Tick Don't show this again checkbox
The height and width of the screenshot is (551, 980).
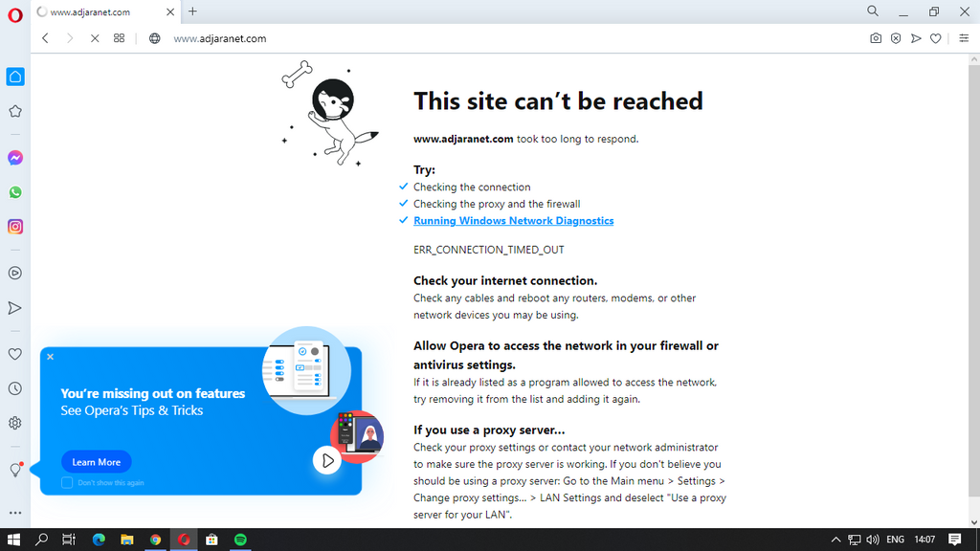point(67,482)
